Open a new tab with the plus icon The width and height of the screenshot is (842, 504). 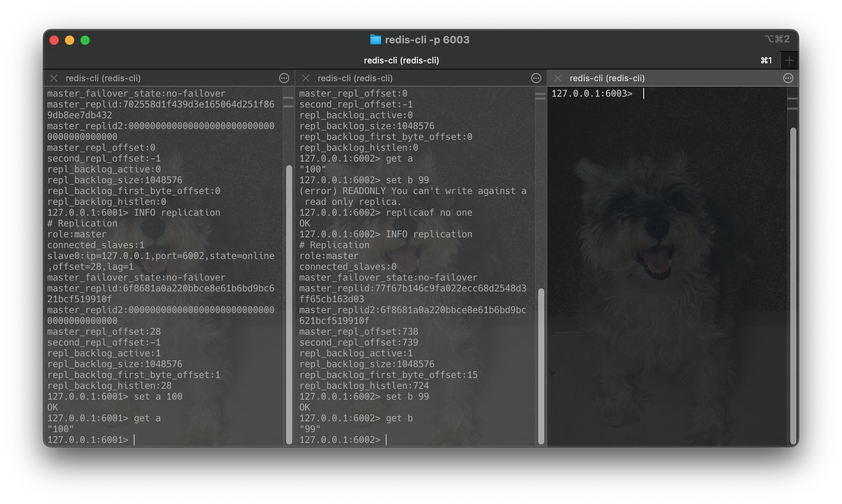point(789,60)
